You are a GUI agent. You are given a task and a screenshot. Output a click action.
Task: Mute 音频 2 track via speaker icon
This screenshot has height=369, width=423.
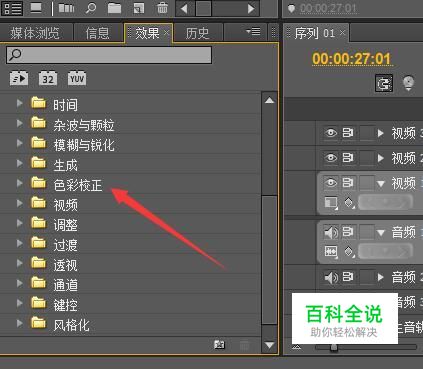[x=331, y=277]
